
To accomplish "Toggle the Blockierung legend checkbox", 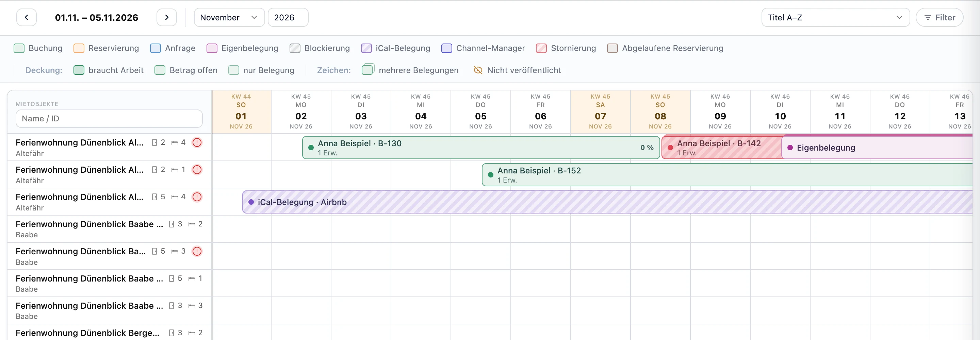I will point(295,48).
